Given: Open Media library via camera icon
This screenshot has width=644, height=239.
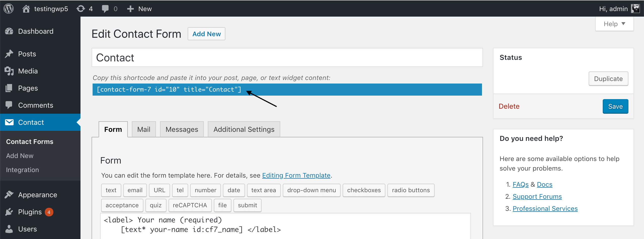Looking at the screenshot, I should (9, 71).
